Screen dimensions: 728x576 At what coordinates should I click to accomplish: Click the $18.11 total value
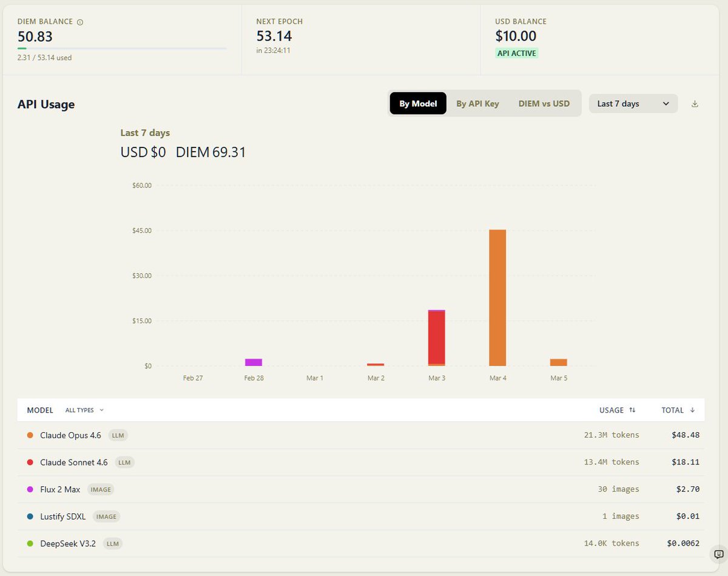[x=686, y=462]
